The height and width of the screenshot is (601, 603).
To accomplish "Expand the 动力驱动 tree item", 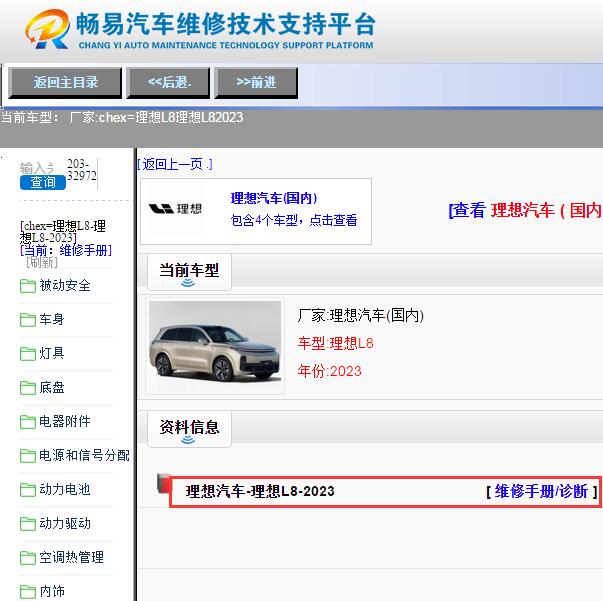I will tap(65, 523).
